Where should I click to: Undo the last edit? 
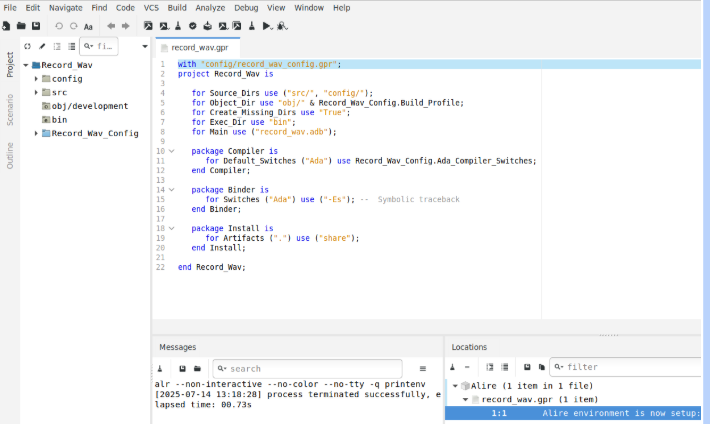[x=59, y=26]
